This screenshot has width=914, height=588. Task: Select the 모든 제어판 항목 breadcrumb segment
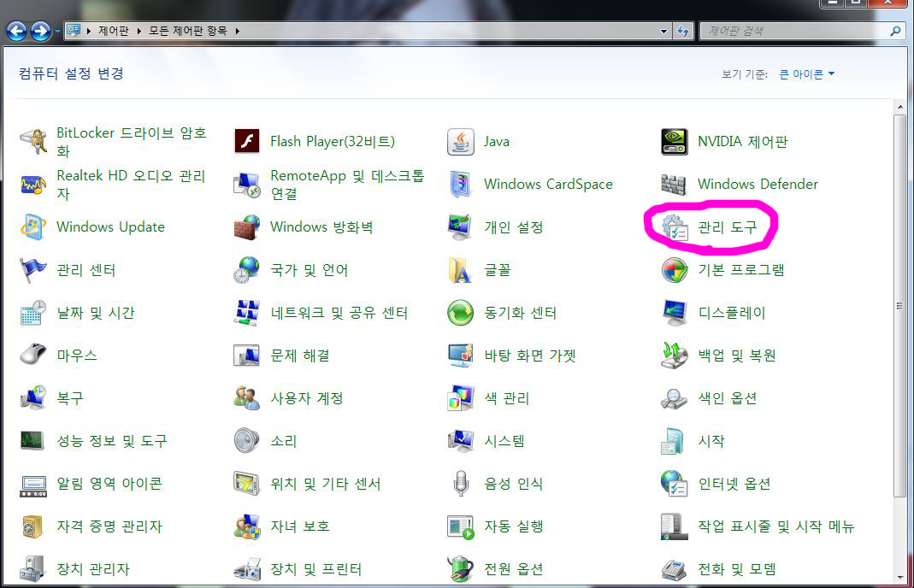coord(188,31)
